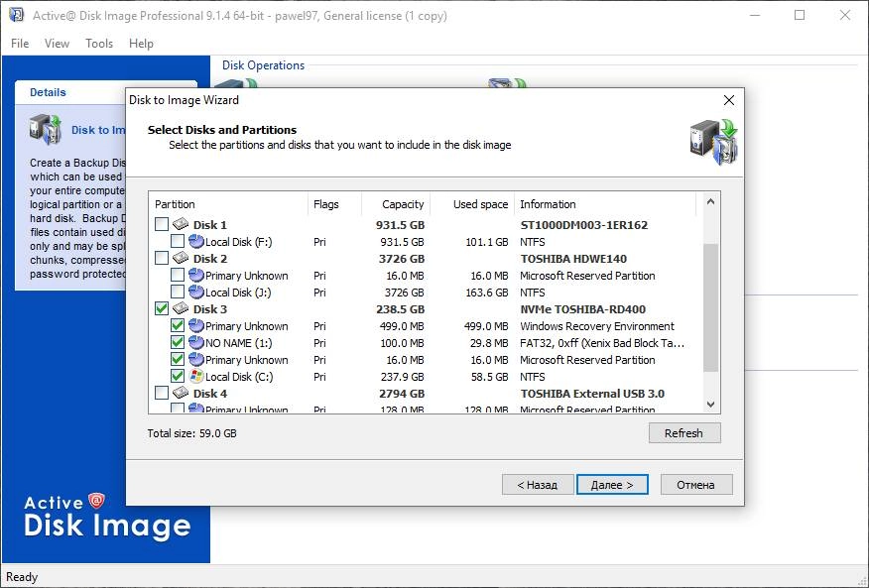869x588 pixels.
Task: Click the TOSHIBA HDWE140 information text
Action: (x=573, y=259)
